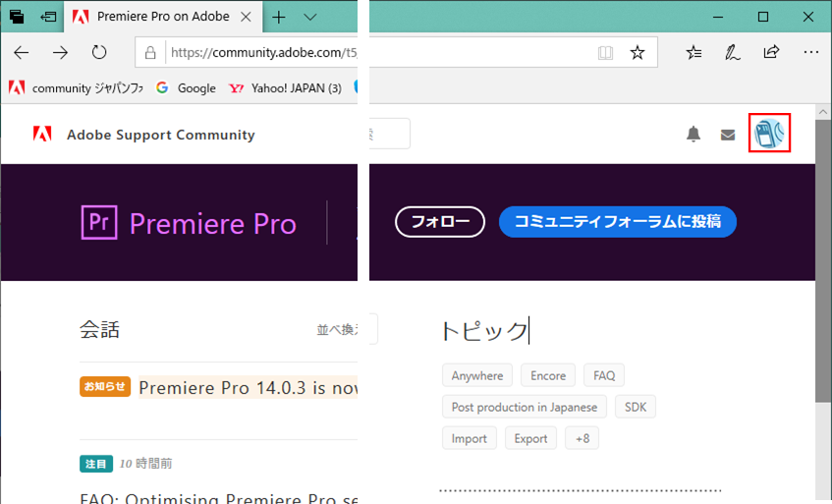Open FAQ: Optimising Premiere Pro post
Viewport: 832px width, 504px height.
[219, 498]
